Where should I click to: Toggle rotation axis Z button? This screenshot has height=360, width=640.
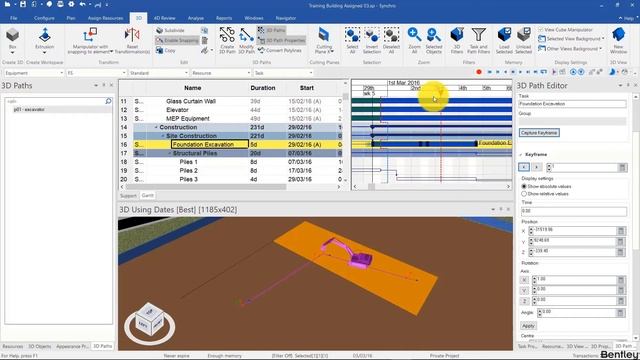(524, 301)
